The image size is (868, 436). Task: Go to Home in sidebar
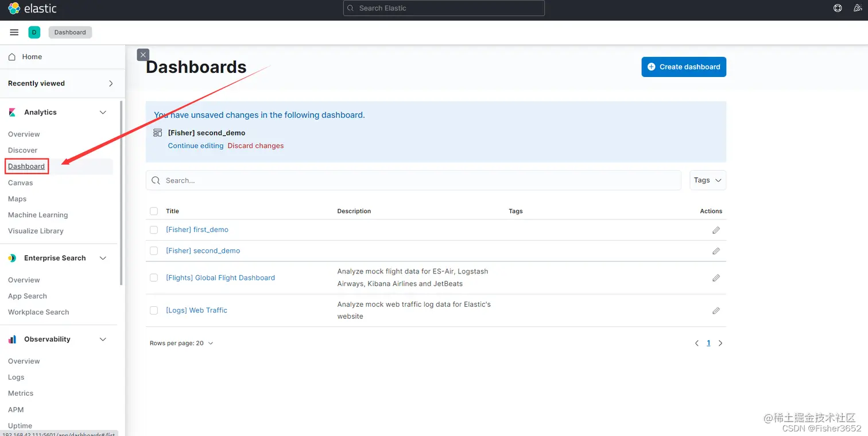point(32,57)
